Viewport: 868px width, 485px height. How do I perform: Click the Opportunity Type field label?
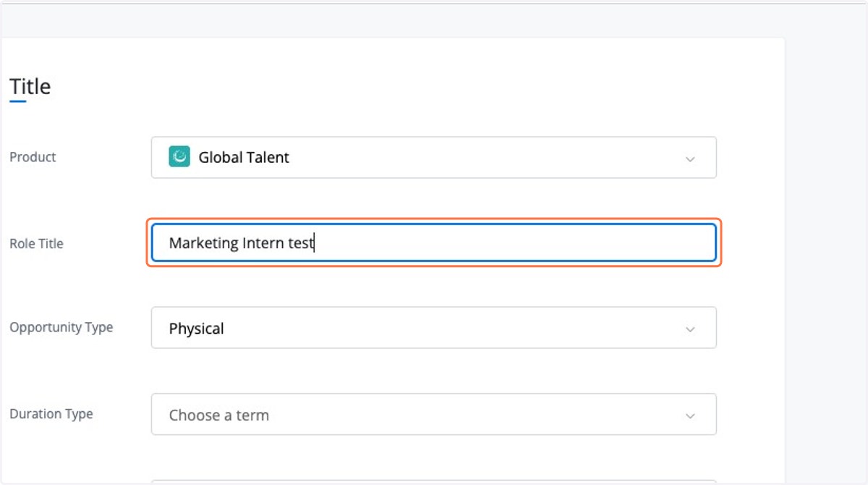(x=61, y=327)
